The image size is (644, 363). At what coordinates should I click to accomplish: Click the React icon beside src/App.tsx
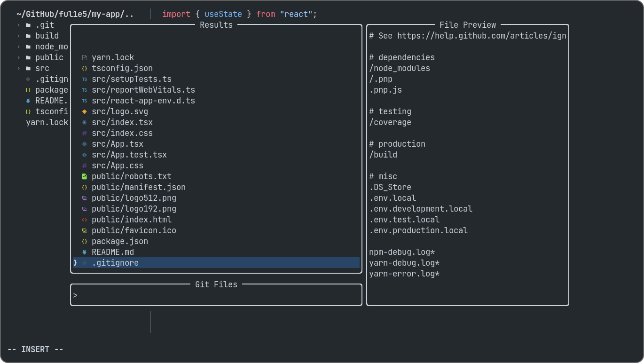(x=85, y=144)
